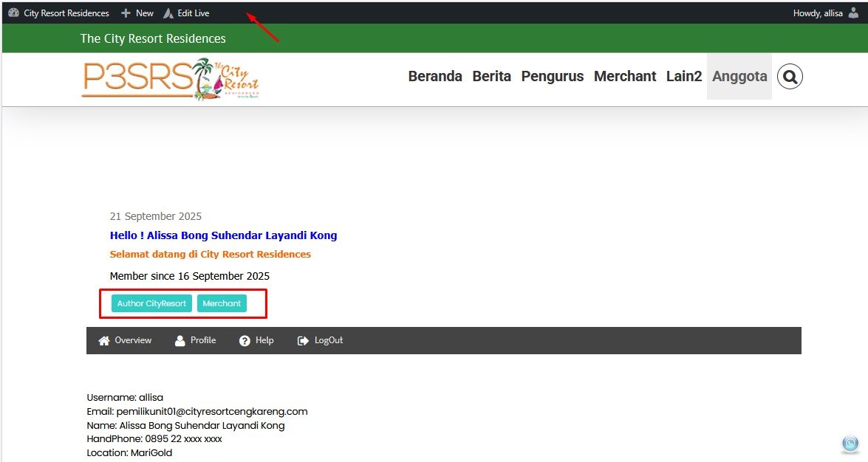The height and width of the screenshot is (462, 868).
Task: Open the Beranda menu item
Action: point(435,77)
